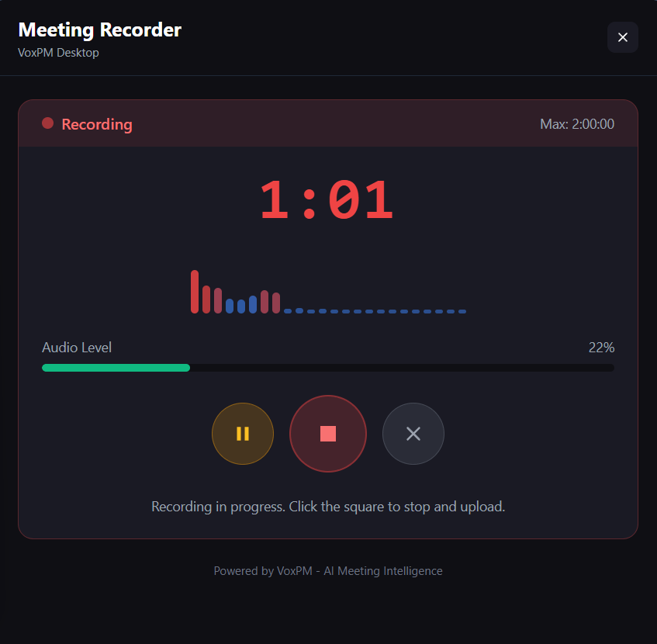
Task: Click the Max 2:00:00 duration label
Action: [x=576, y=123]
